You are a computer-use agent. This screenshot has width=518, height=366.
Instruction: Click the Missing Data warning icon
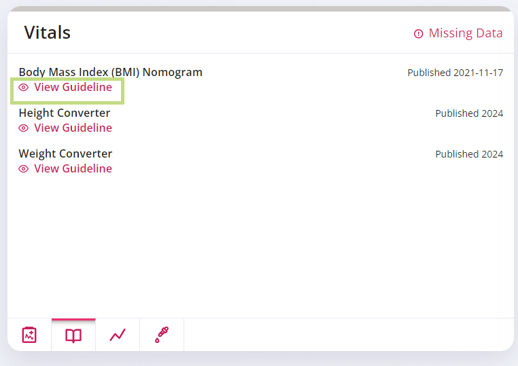(x=418, y=34)
